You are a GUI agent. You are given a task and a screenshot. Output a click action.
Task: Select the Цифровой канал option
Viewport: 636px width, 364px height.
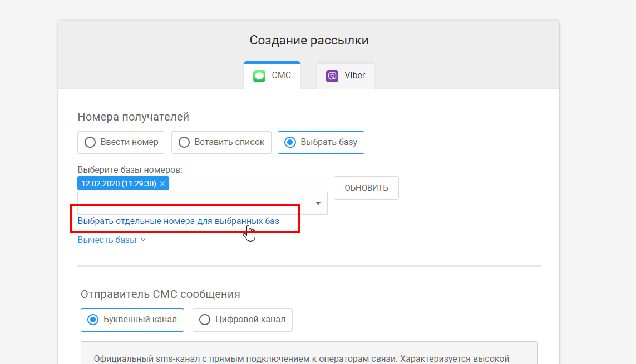[243, 320]
